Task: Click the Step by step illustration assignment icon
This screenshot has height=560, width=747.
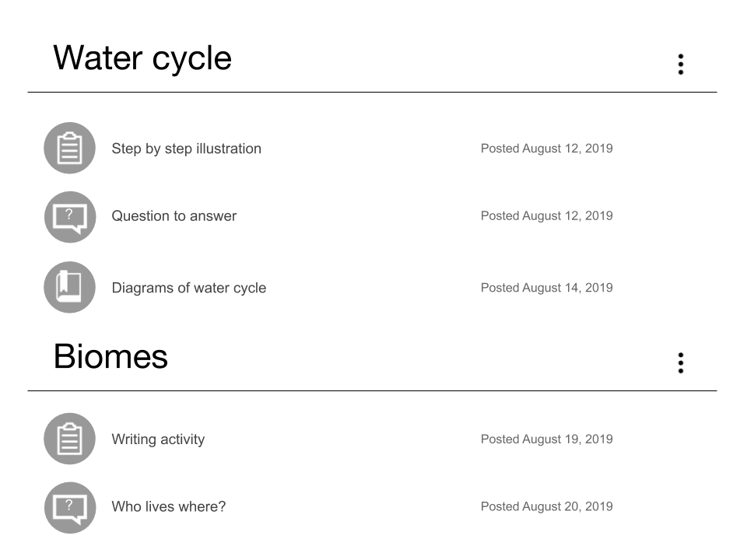Action: 69,148
